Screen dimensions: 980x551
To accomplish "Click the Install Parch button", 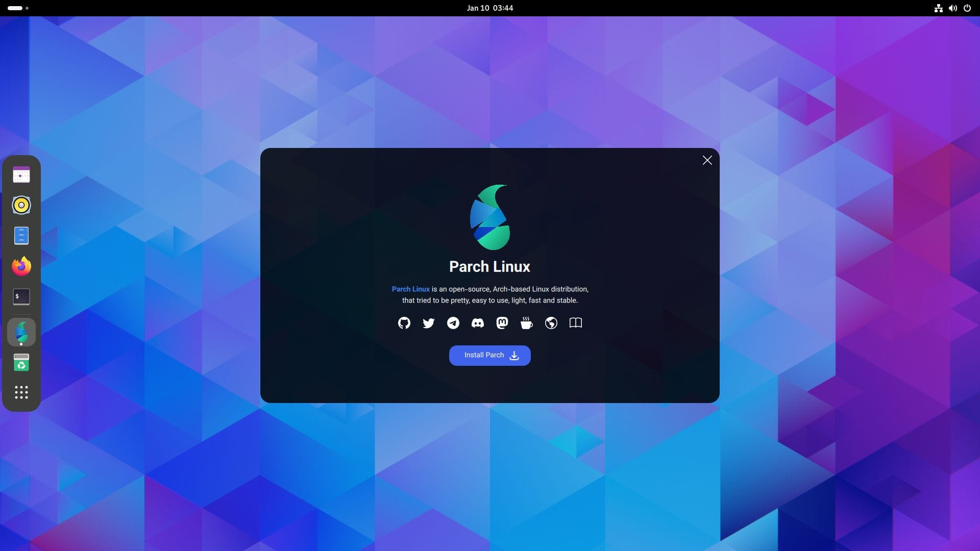I will click(489, 355).
